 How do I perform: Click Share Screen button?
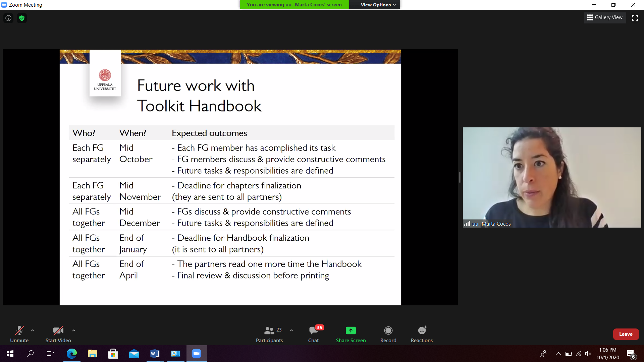coord(351,334)
